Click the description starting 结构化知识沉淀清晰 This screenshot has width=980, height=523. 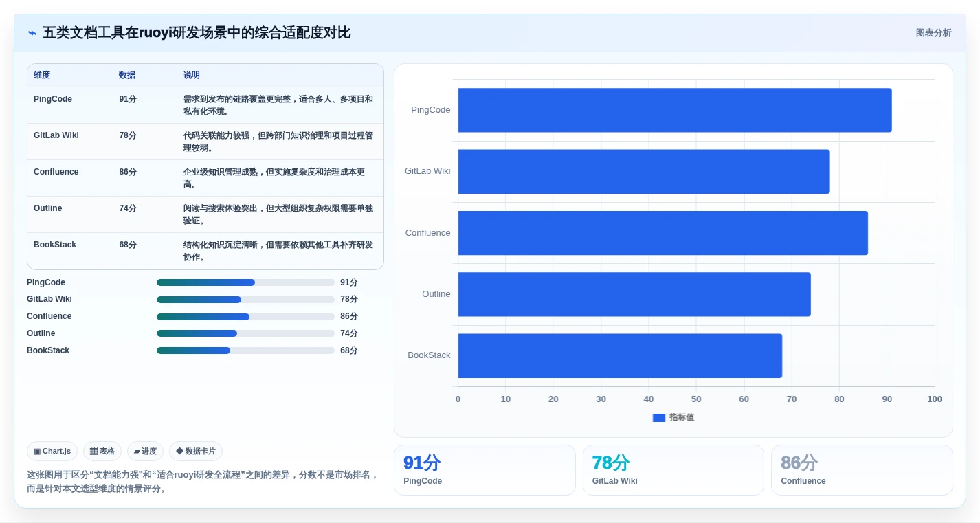pyautogui.click(x=278, y=251)
